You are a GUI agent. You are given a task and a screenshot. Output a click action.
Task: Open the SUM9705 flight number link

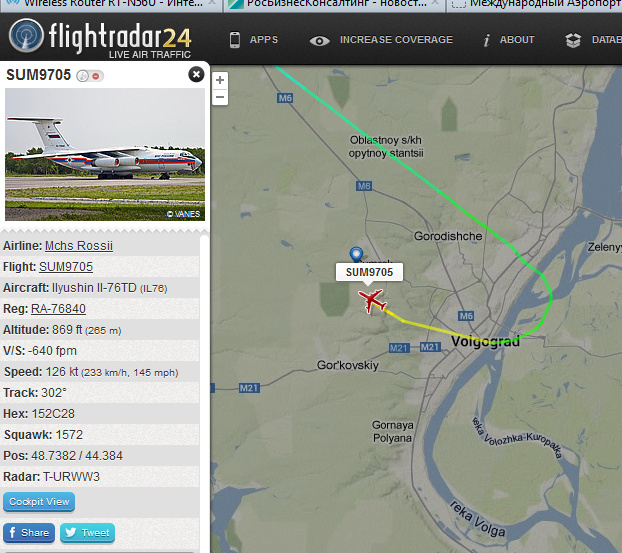(66, 267)
